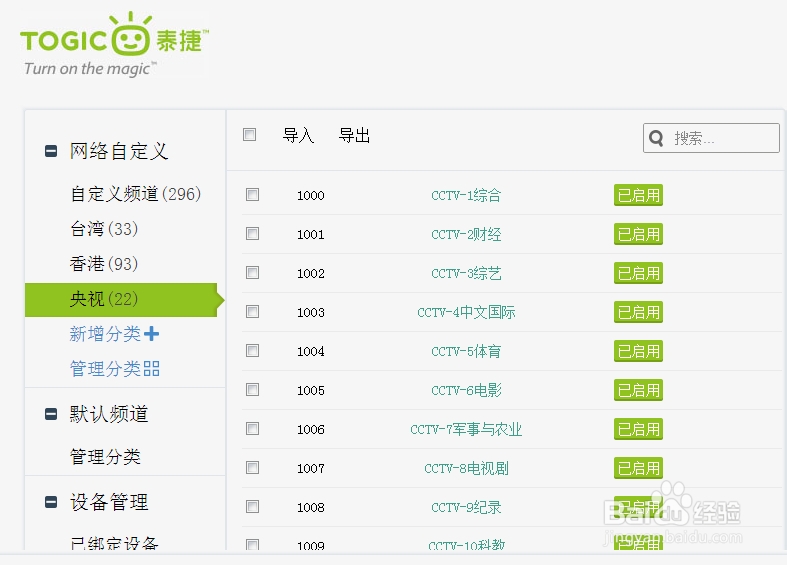787x565 pixels.
Task: Toggle 已启用 status for CCTV-3综艺
Action: click(638, 273)
